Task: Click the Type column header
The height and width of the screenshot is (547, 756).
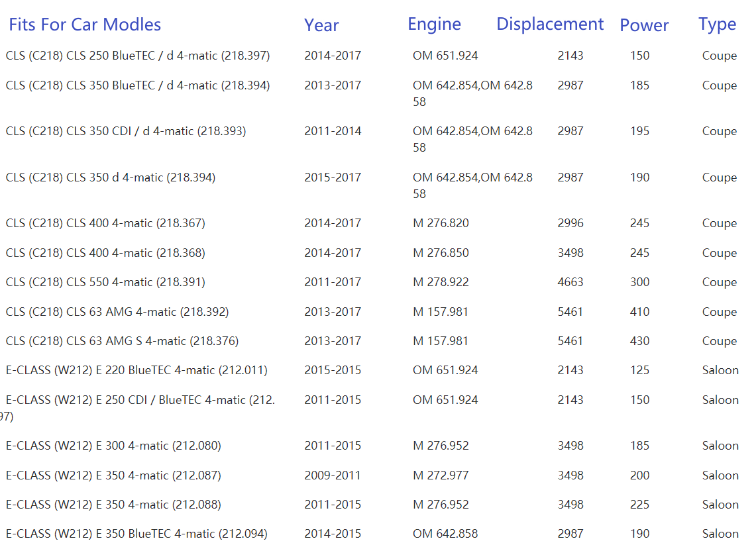Action: 717,25
